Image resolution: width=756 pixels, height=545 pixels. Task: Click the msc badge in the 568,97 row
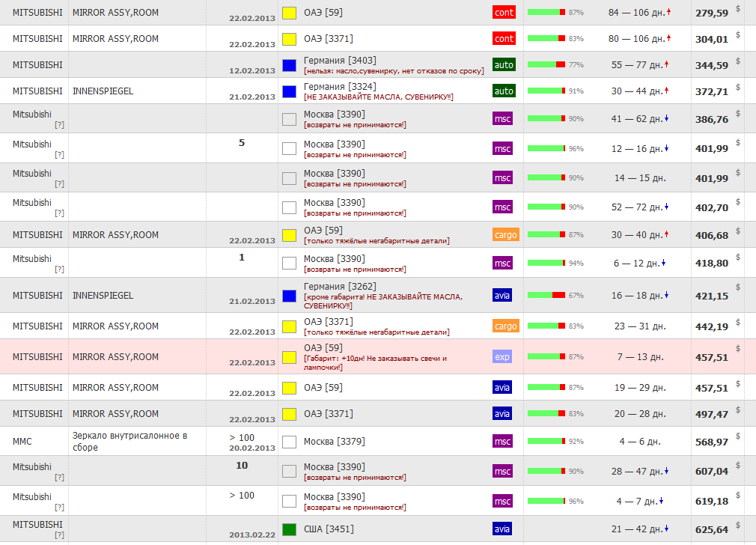[x=502, y=441]
